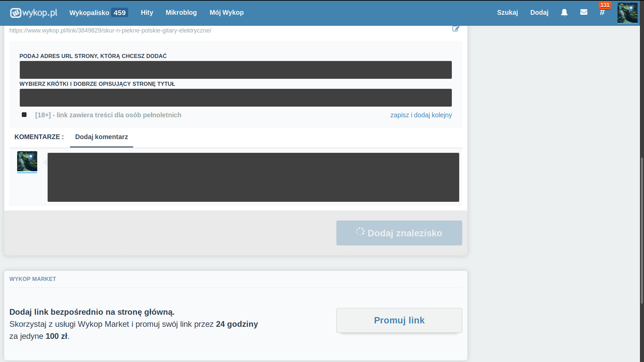The height and width of the screenshot is (362, 644).
Task: Click the comment author avatar thumbnail
Action: (27, 161)
